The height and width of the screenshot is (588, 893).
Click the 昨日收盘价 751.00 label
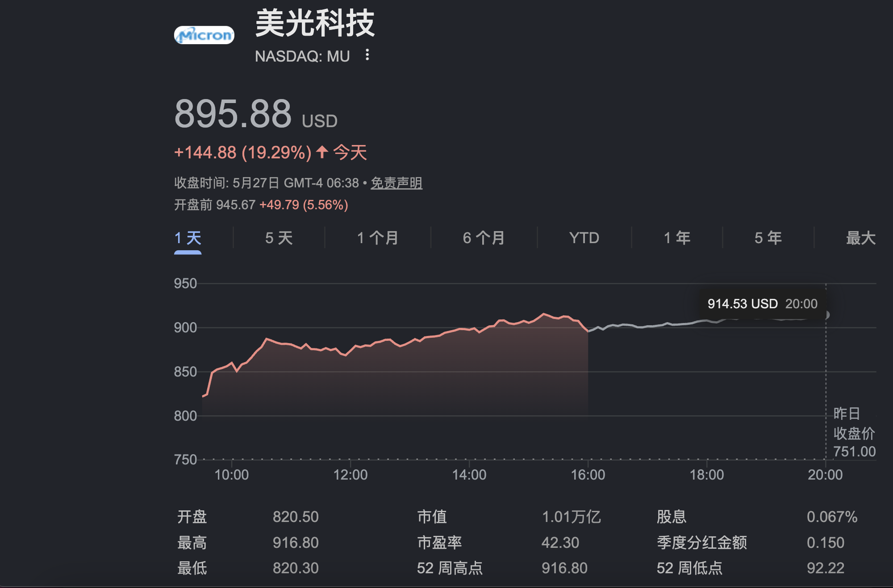coord(854,432)
